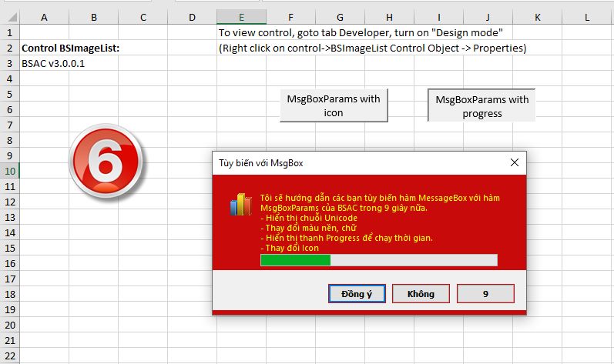Click the line 'Hiển thị thanh Progress'

pyautogui.click(x=347, y=238)
